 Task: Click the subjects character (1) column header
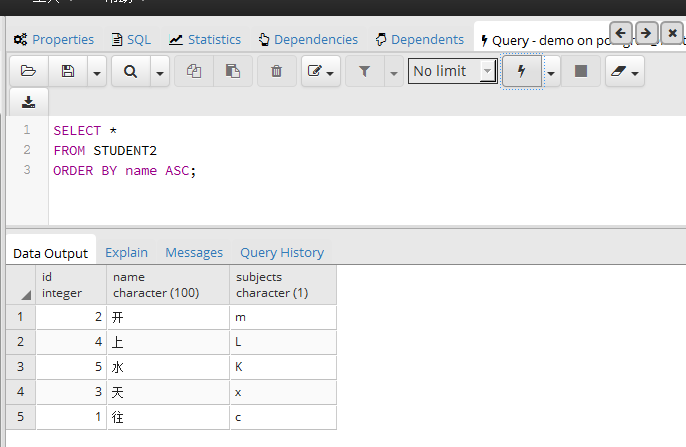[x=284, y=285]
